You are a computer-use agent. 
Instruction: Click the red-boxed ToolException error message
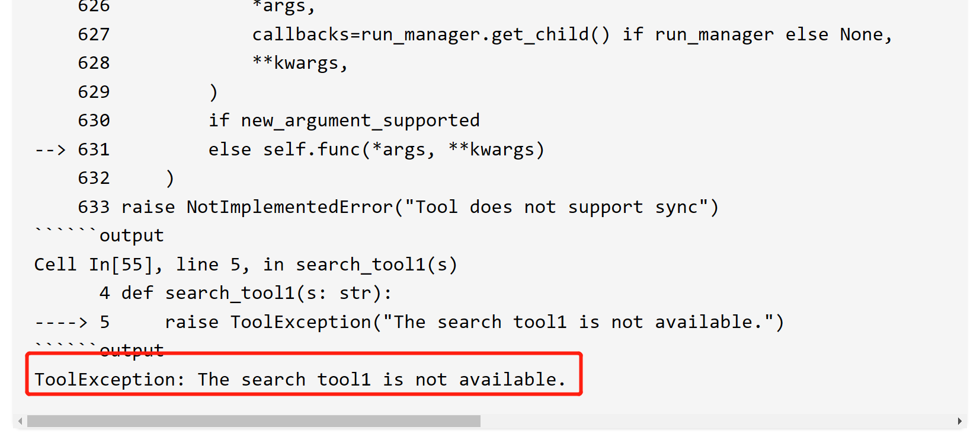click(x=300, y=380)
